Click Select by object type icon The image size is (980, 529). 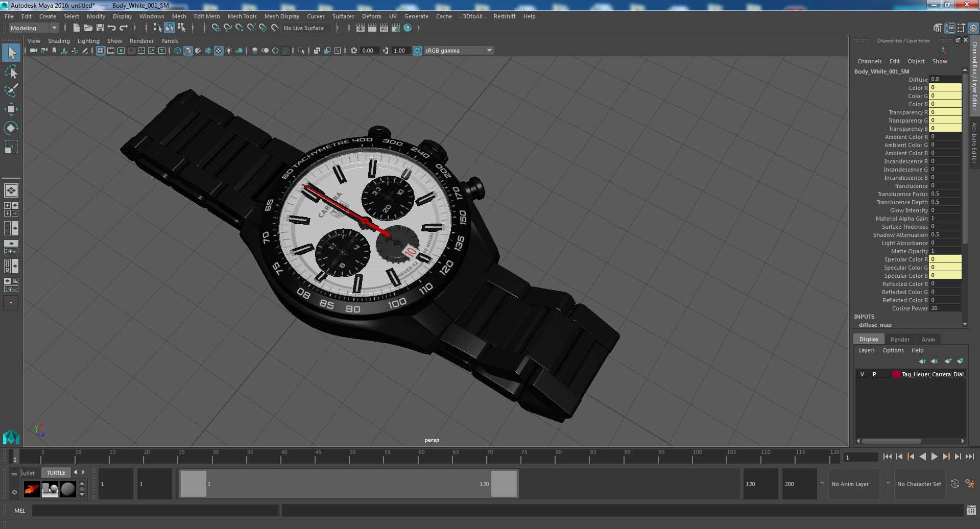pos(169,28)
